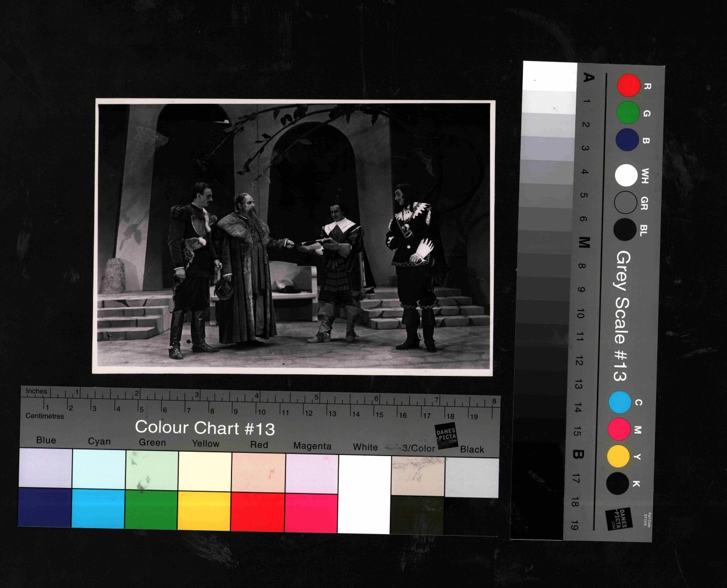The height and width of the screenshot is (588, 727).
Task: Pick the yellow circle labeled Y
Action: coord(618,456)
